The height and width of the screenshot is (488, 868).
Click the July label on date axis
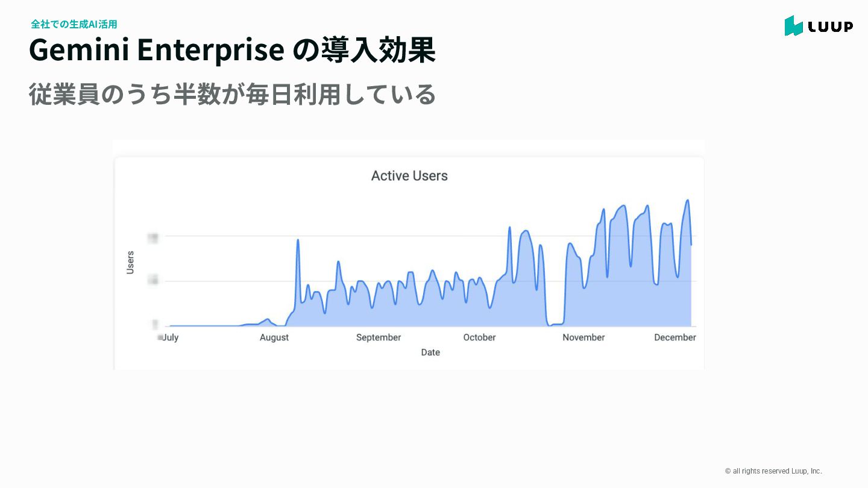click(x=170, y=337)
